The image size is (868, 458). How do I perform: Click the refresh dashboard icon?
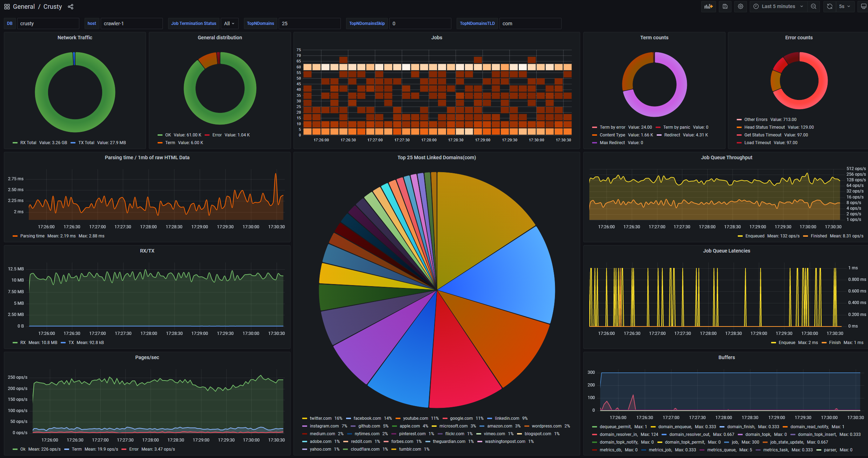pyautogui.click(x=829, y=6)
